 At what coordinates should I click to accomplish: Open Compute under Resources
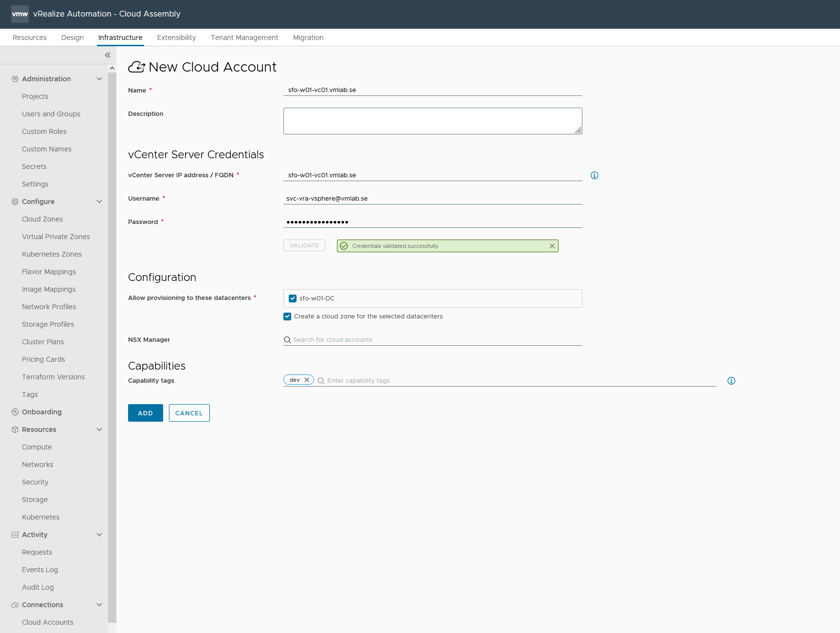pyautogui.click(x=37, y=447)
